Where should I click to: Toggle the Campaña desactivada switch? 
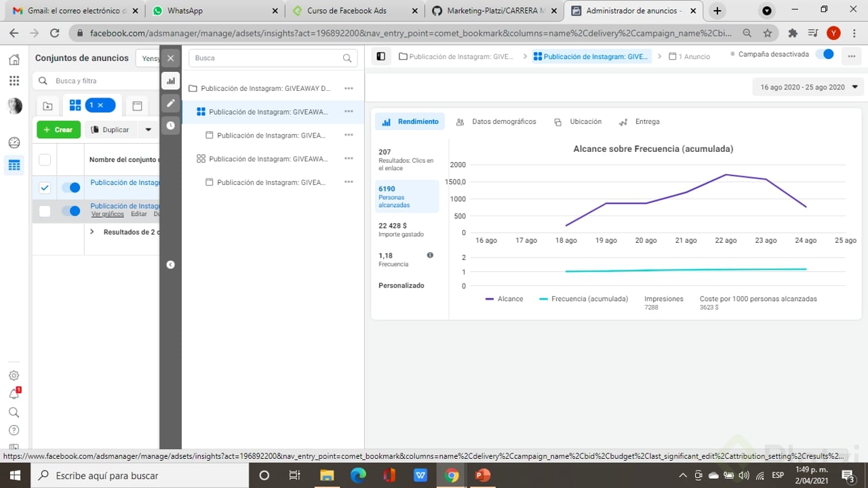[x=824, y=54]
